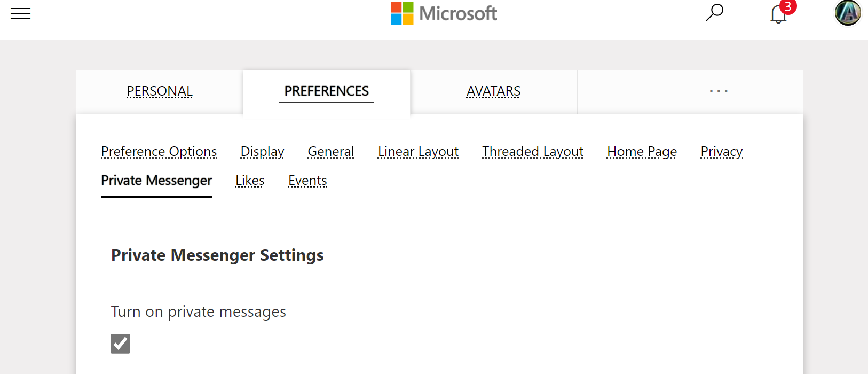This screenshot has width=868, height=374.
Task: Open Likes preferences
Action: [x=250, y=181]
